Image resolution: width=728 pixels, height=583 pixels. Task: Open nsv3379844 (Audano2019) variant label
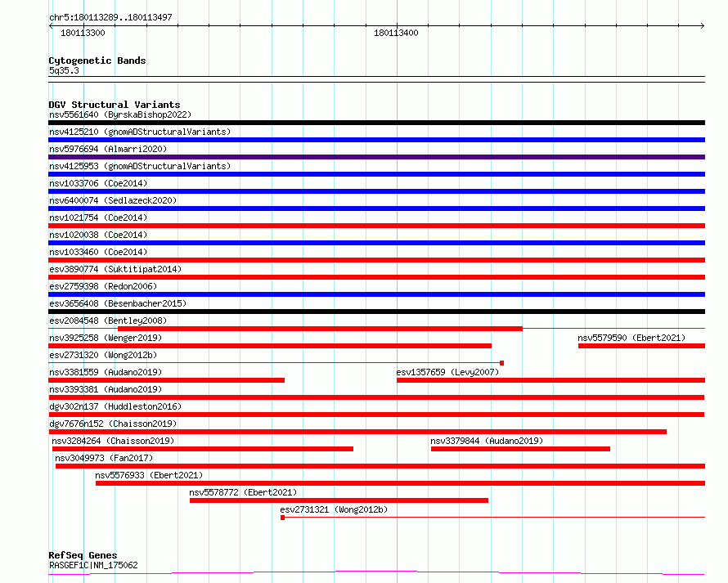tap(487, 441)
